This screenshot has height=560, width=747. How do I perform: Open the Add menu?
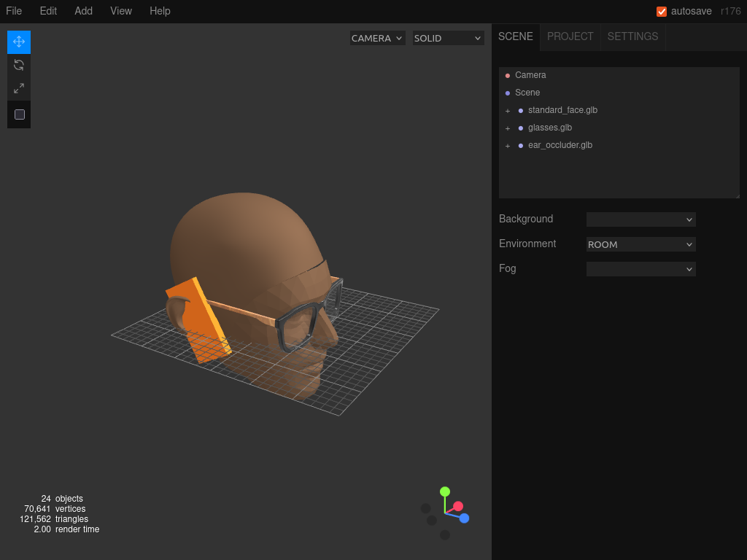[x=83, y=11]
